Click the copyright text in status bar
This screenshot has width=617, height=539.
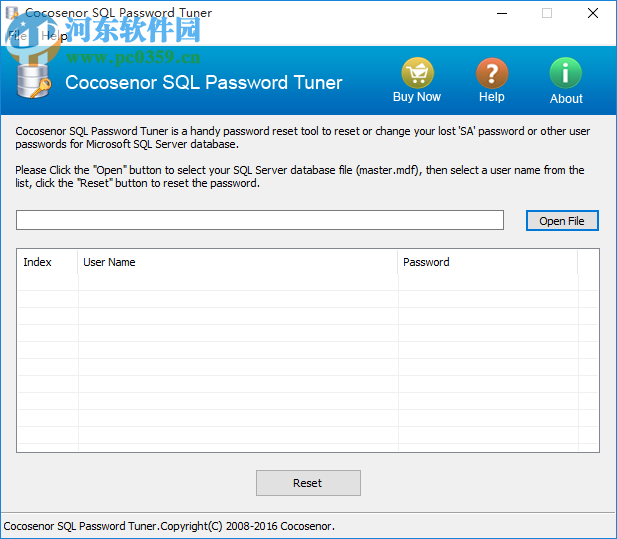[169, 526]
